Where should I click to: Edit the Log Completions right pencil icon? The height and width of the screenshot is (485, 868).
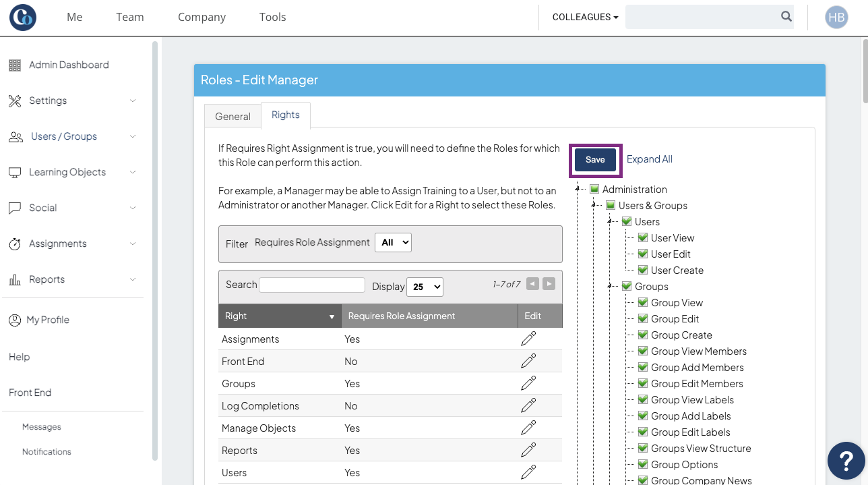(529, 405)
